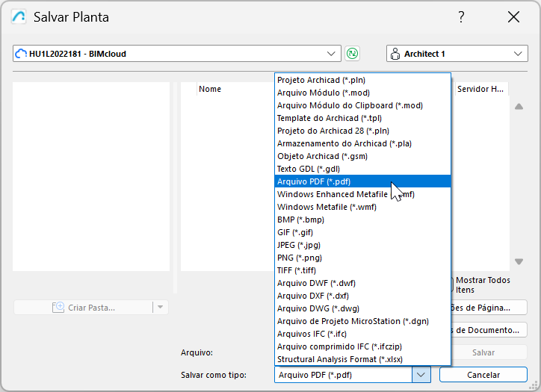
Task: Pick Projeto do Archicad 28 (*.pln)
Action: coord(362,131)
